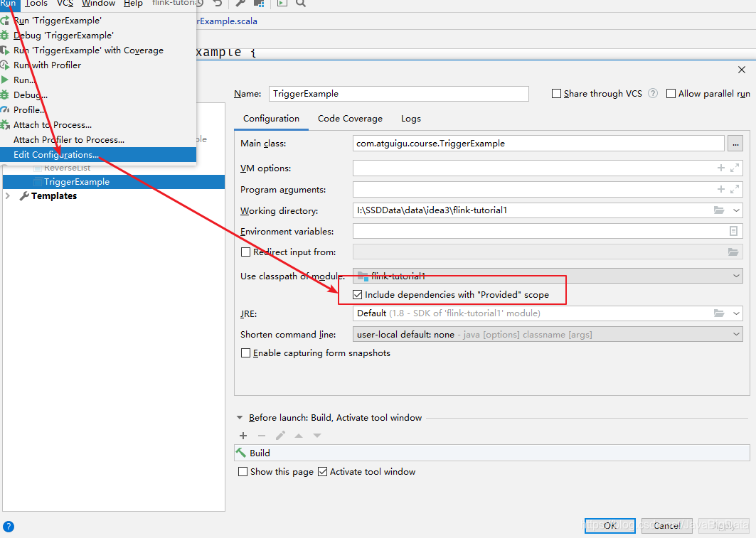Choose Edit Configurations... in Run menu

pyautogui.click(x=98, y=155)
